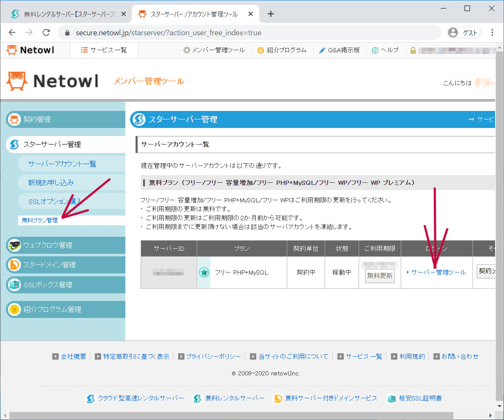Open ウェブクロウ管理 in sidebar
Image resolution: width=504 pixels, height=420 pixels.
click(65, 245)
